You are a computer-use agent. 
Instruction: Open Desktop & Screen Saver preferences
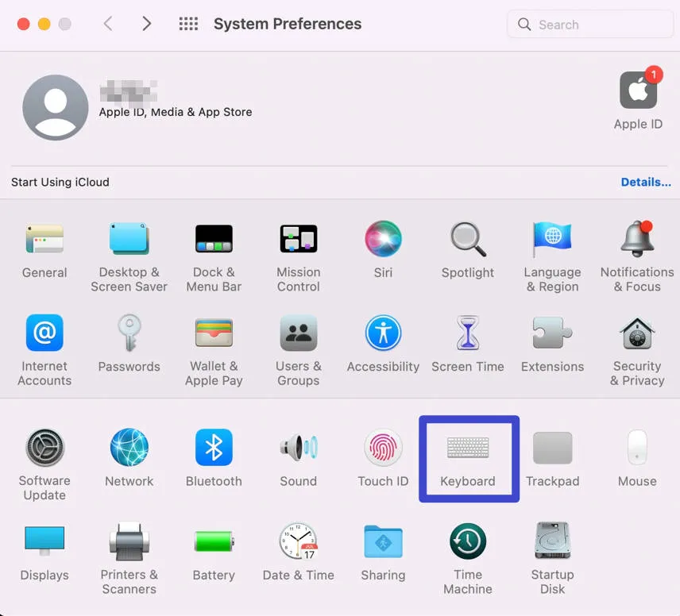tap(129, 256)
